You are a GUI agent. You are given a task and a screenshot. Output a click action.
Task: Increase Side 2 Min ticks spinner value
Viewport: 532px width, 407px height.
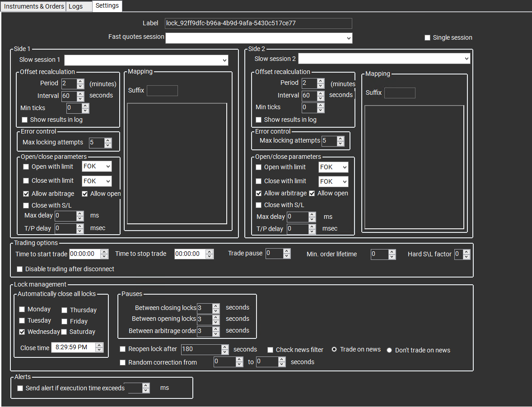(x=321, y=105)
